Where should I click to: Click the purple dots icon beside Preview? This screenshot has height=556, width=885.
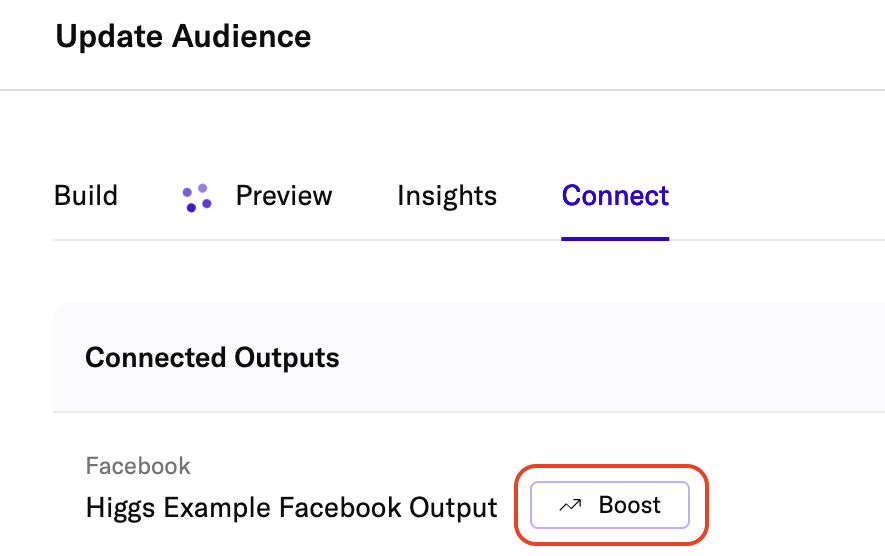coord(197,197)
